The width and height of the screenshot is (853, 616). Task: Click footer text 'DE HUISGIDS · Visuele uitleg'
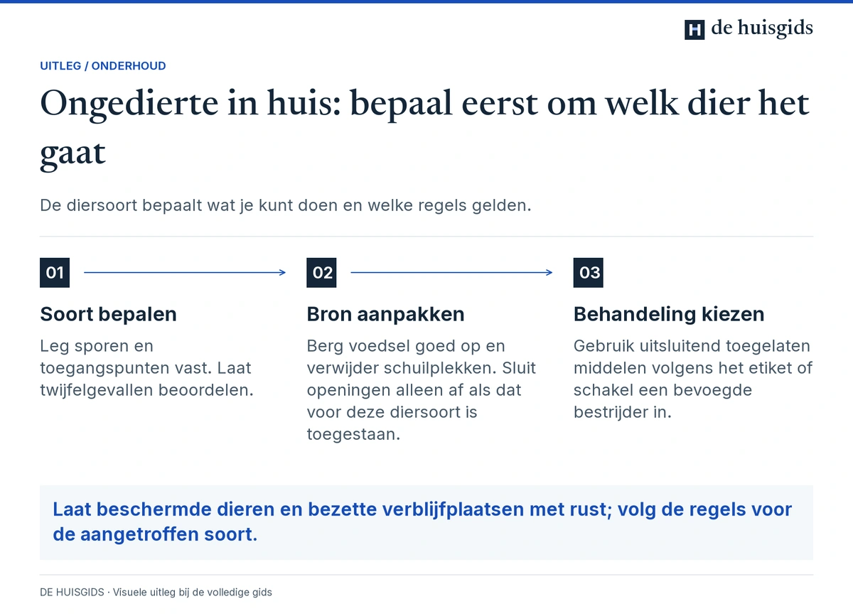tap(156, 592)
